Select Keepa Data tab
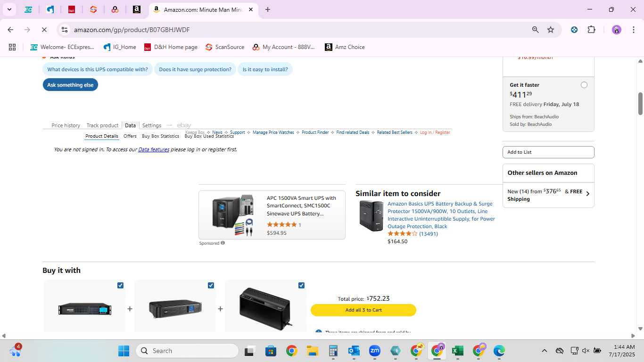This screenshot has height=362, width=644. [130, 125]
